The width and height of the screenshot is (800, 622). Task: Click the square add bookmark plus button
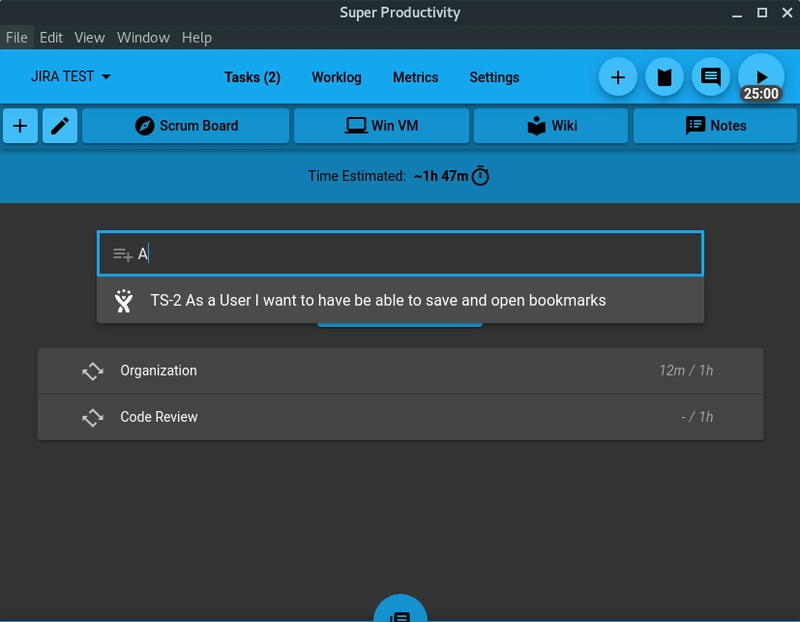pyautogui.click(x=20, y=126)
